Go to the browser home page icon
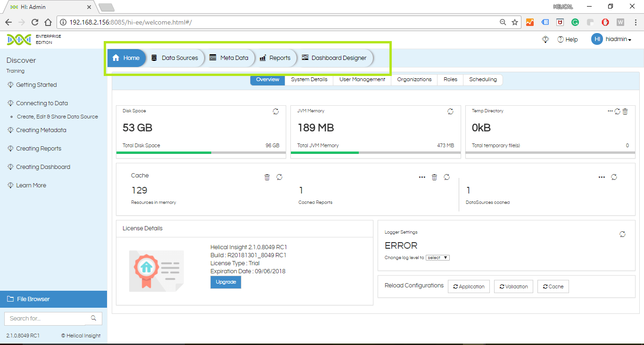644x345 pixels. (48, 22)
